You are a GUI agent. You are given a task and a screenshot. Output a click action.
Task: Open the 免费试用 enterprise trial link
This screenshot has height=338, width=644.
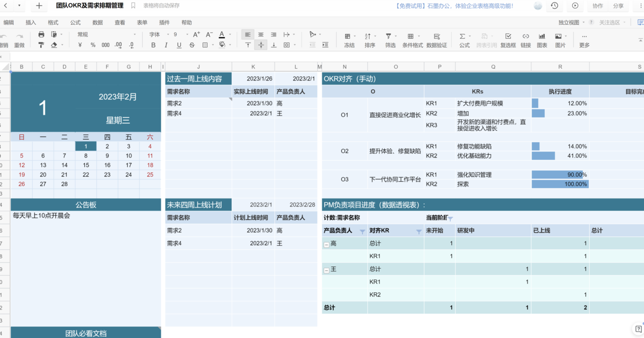453,6
